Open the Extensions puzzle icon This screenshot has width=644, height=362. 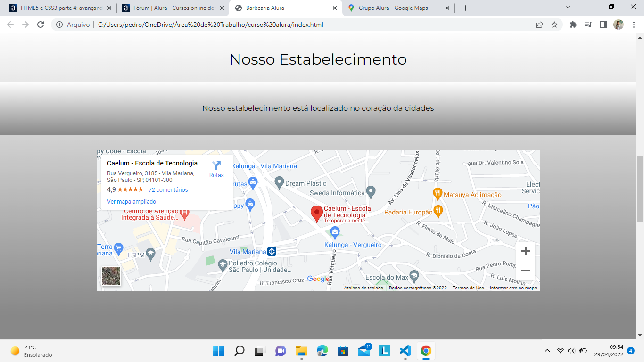click(x=573, y=25)
